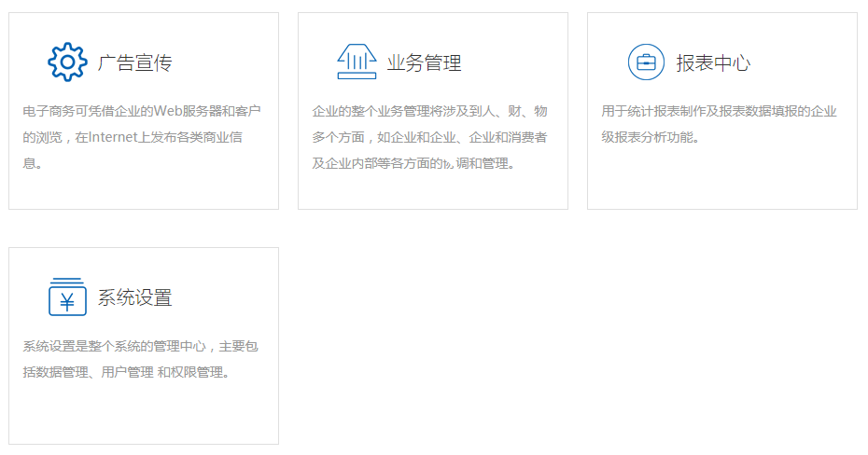Select the 报表中心 heading
This screenshot has height=455, width=868.
713,63
